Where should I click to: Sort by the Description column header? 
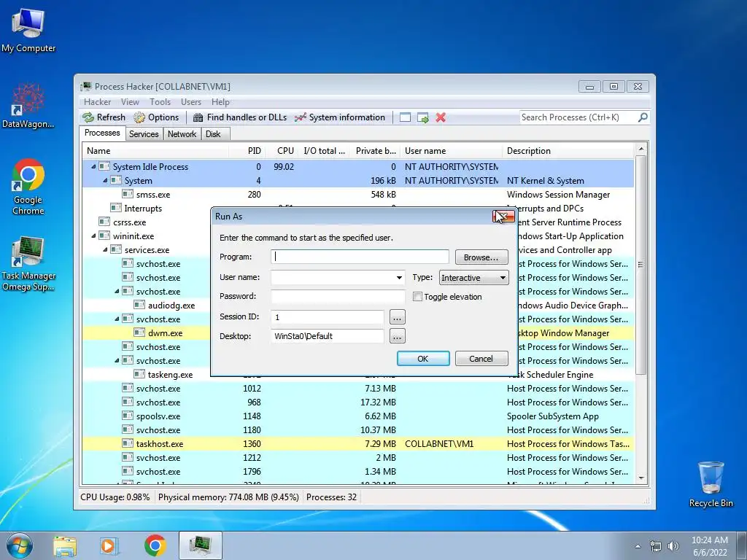point(568,150)
